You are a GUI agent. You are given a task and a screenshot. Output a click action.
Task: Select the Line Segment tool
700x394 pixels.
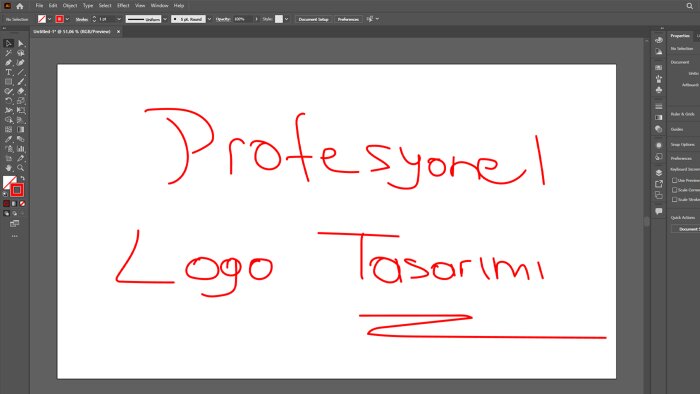point(21,72)
